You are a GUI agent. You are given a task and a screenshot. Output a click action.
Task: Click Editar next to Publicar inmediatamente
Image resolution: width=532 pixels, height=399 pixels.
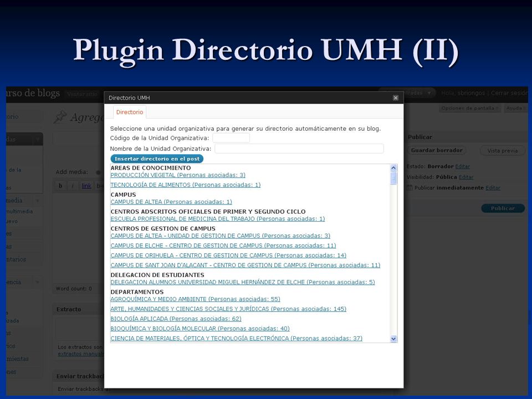tap(493, 188)
